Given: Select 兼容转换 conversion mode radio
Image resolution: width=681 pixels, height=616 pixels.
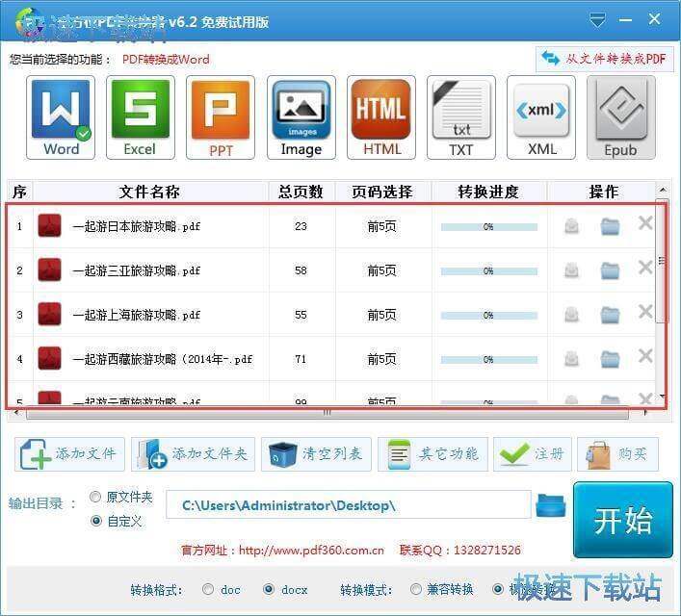Looking at the screenshot, I should click(416, 589).
